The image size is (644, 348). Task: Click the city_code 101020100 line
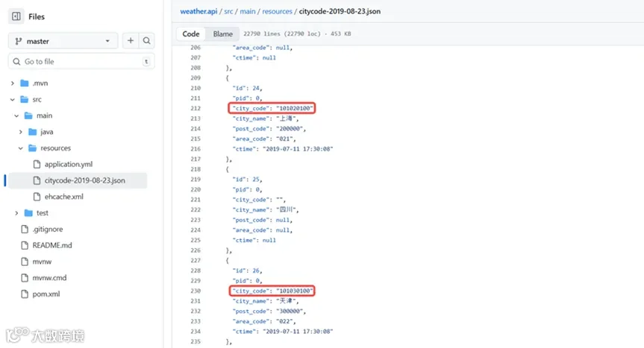[272, 108]
